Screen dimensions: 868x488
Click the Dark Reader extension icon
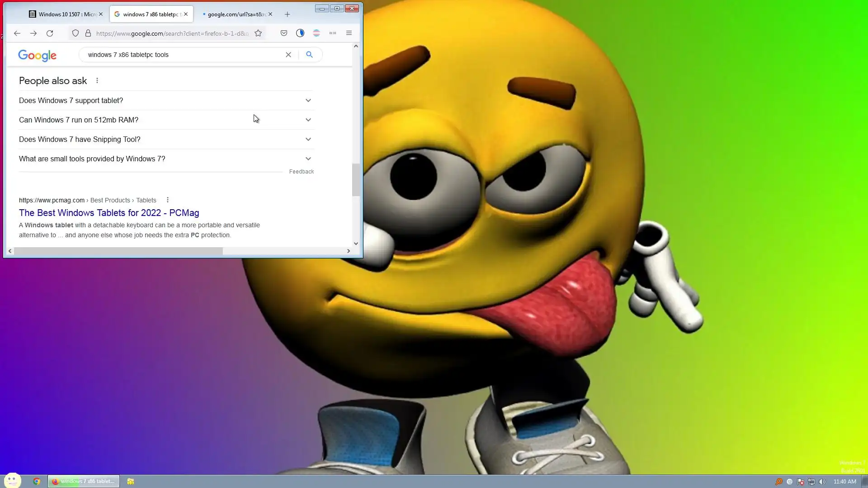coord(300,33)
